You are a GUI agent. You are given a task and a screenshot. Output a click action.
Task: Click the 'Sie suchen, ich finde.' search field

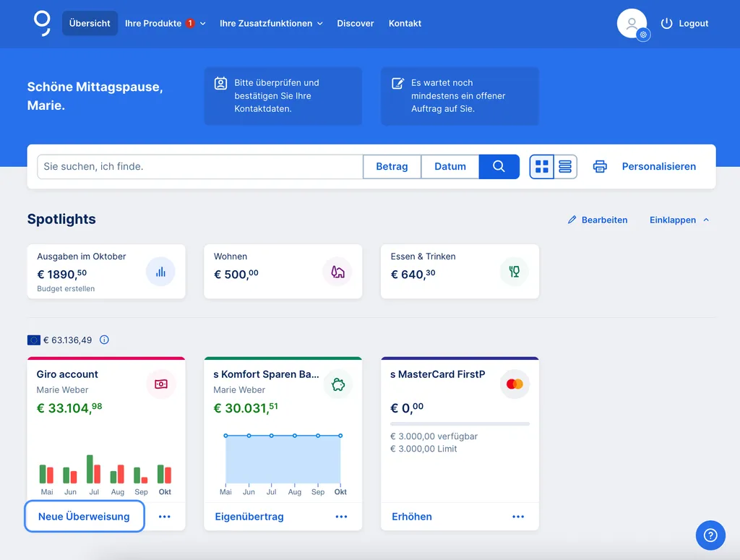coord(199,166)
